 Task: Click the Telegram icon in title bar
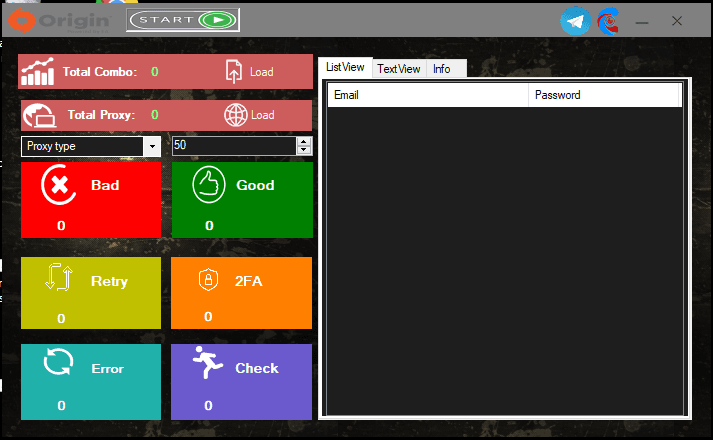click(x=575, y=20)
